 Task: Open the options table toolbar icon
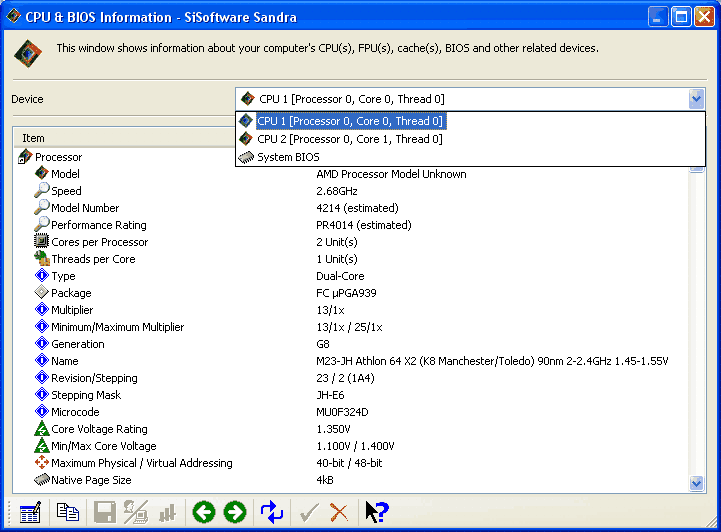(30, 512)
